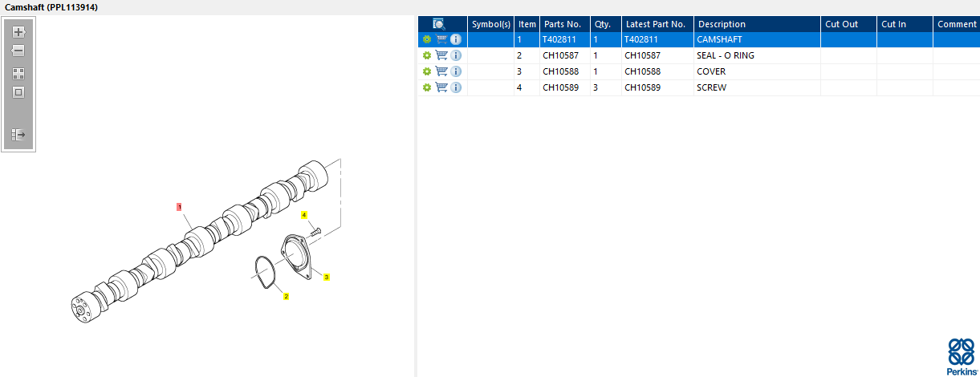Click the four-squares grid view icon
The height and width of the screenshot is (377, 980).
pyautogui.click(x=18, y=73)
